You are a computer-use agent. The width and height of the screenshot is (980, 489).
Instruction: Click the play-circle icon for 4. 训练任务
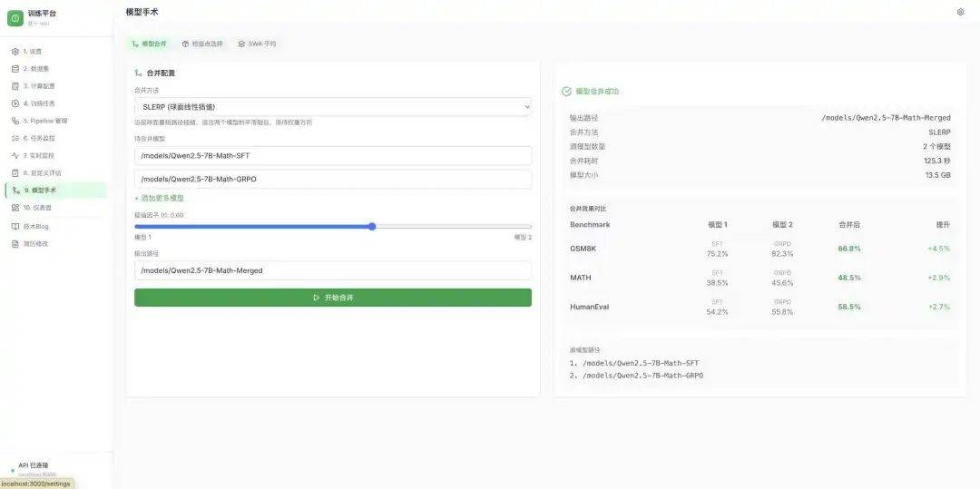click(x=15, y=103)
